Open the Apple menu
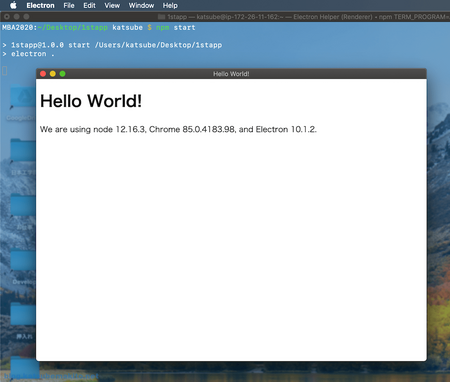The width and height of the screenshot is (450, 382). 13,5
